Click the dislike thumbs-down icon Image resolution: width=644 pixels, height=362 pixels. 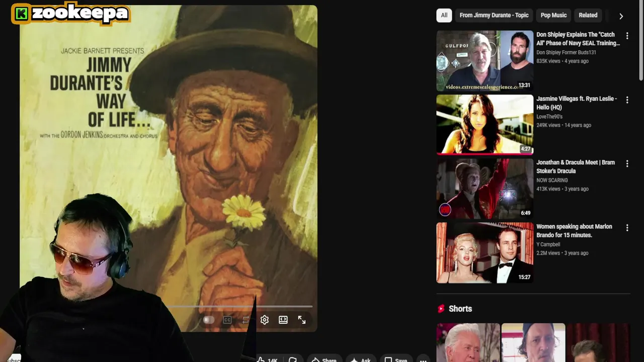[x=293, y=359]
